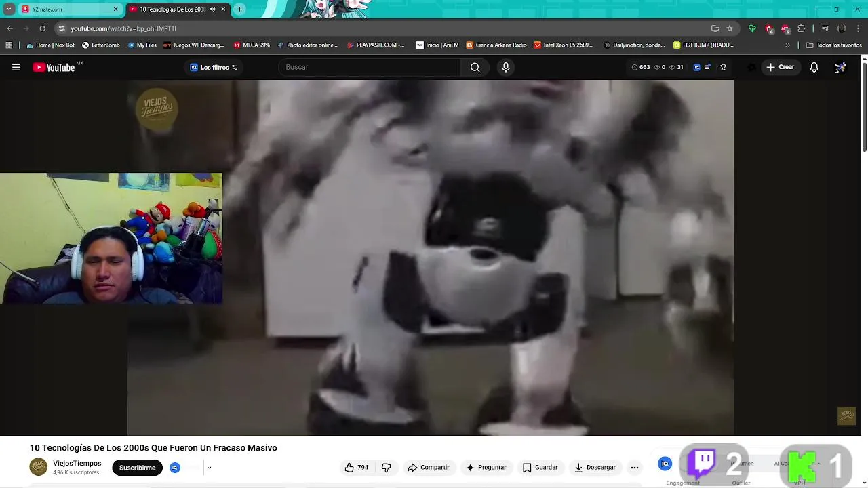The image size is (868, 488).
Task: Open LetterBomb bookmark
Action: tap(100, 45)
